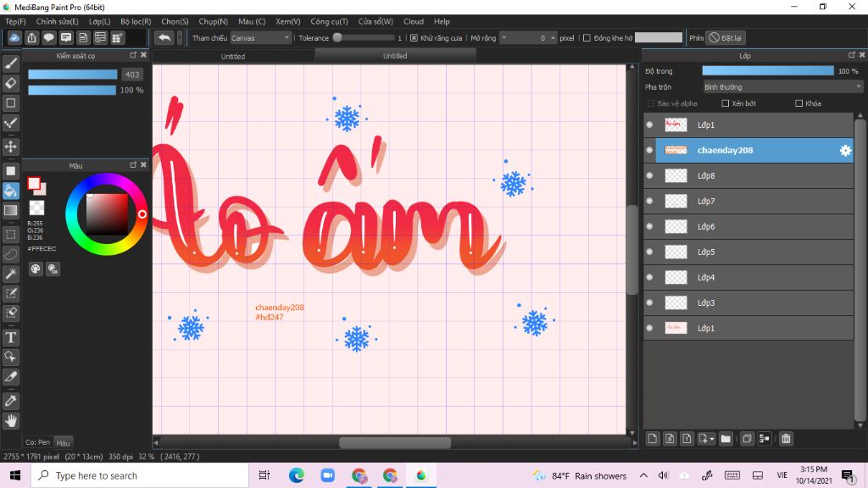This screenshot has height=488, width=868.
Task: Select the Select Pen tool
Action: (x=10, y=293)
